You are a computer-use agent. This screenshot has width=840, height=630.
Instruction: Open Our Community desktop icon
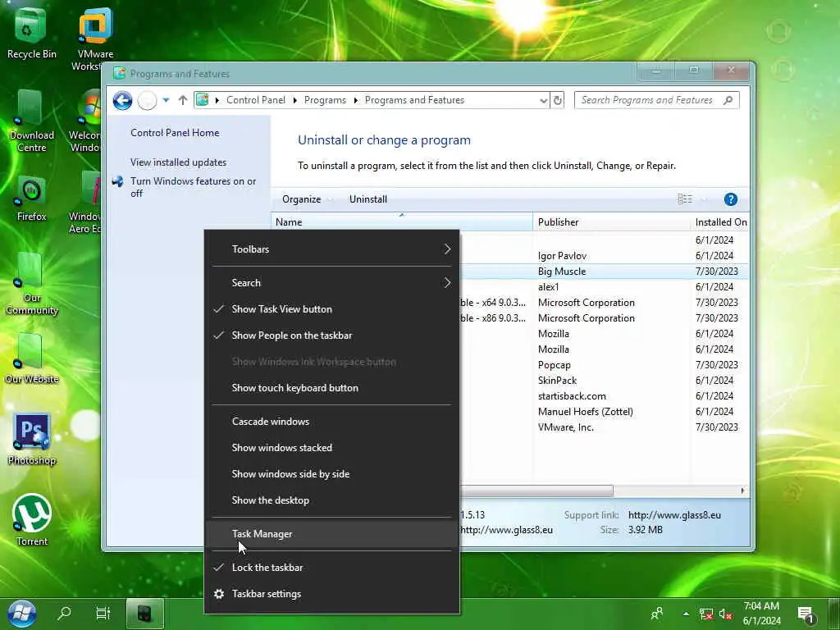tap(31, 284)
